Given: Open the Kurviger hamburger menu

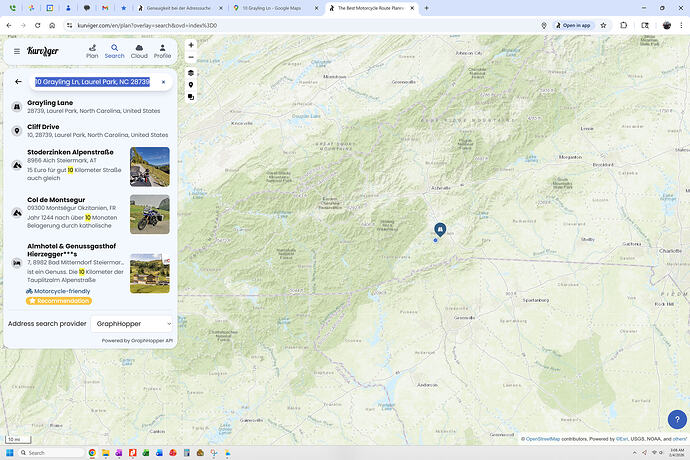Looking at the screenshot, I should [16, 50].
